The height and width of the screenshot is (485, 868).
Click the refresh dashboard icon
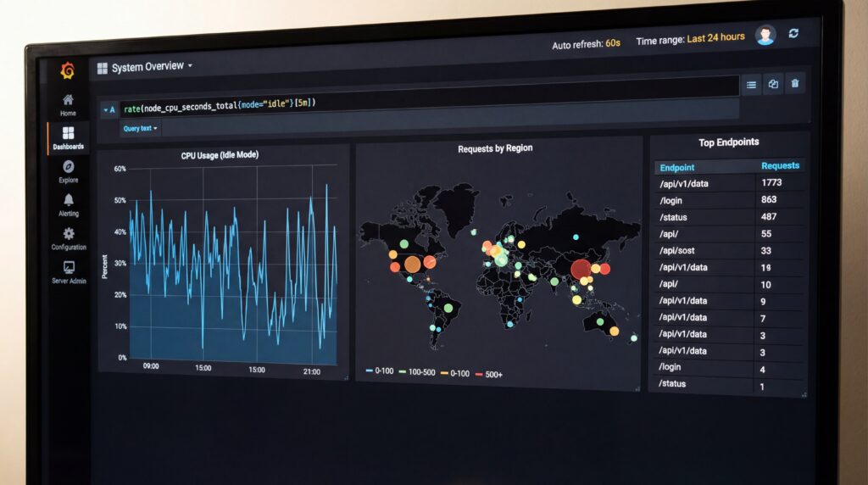(x=793, y=33)
